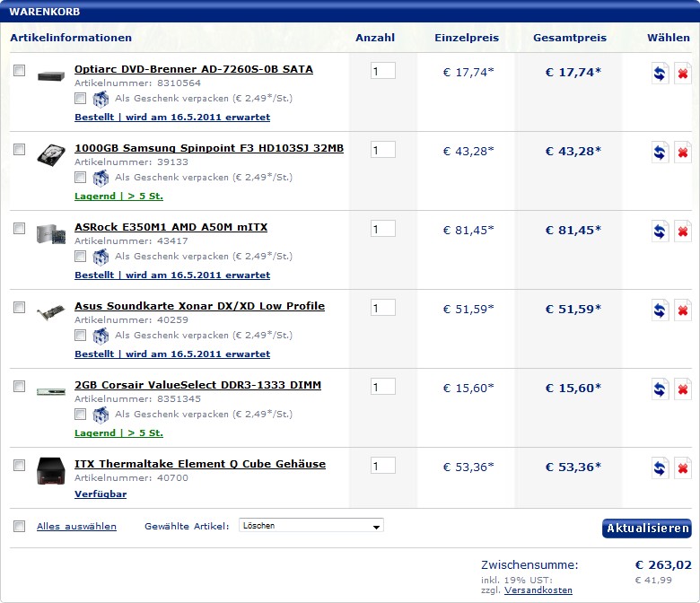Screen dimensions: 700x603
Task: Click quantity field for Thermaltake Element Q
Action: [x=382, y=466]
